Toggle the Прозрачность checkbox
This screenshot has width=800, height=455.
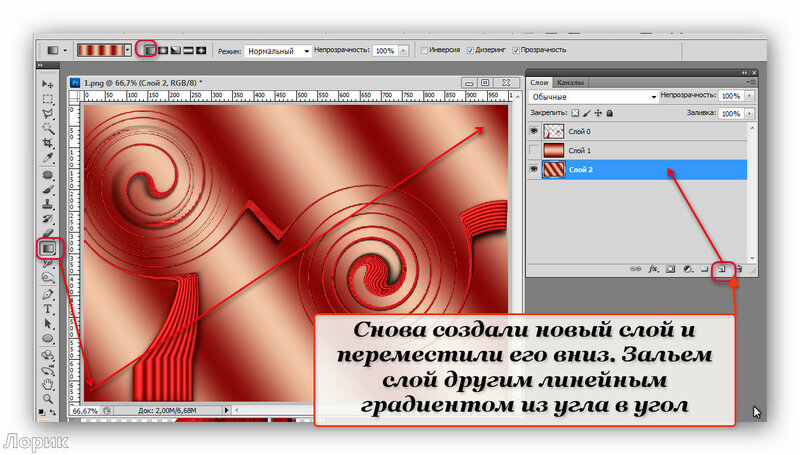click(516, 50)
